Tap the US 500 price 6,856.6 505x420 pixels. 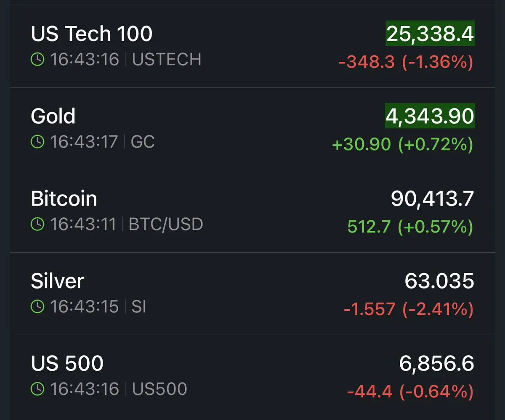[436, 363]
